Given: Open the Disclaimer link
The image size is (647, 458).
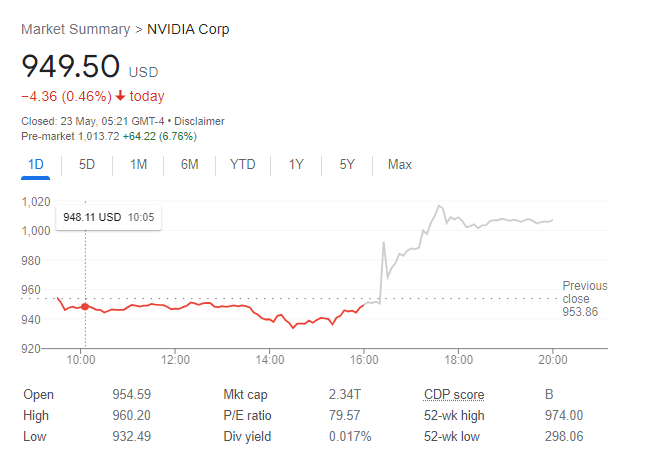Looking at the screenshot, I should click(x=198, y=121).
